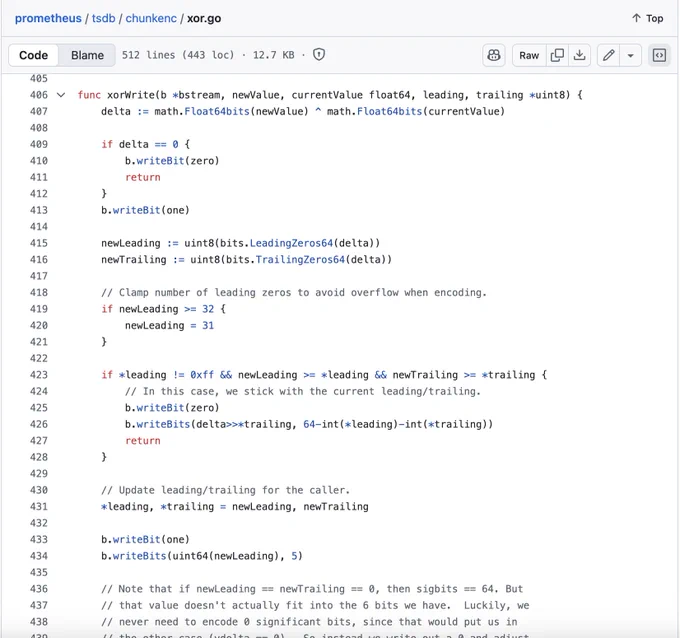Click the TrailingZeros64 symbol
The height and width of the screenshot is (638, 680).
click(300, 260)
